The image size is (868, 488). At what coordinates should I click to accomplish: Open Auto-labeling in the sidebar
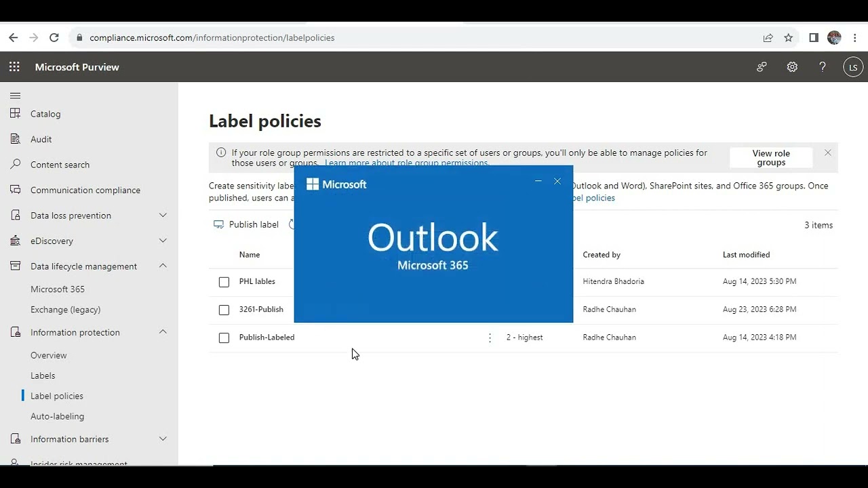[x=58, y=416]
